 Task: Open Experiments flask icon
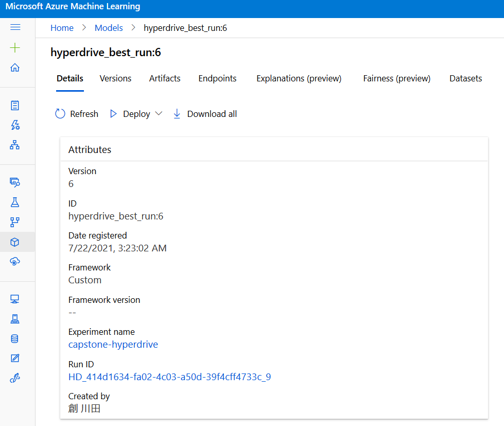[15, 202]
